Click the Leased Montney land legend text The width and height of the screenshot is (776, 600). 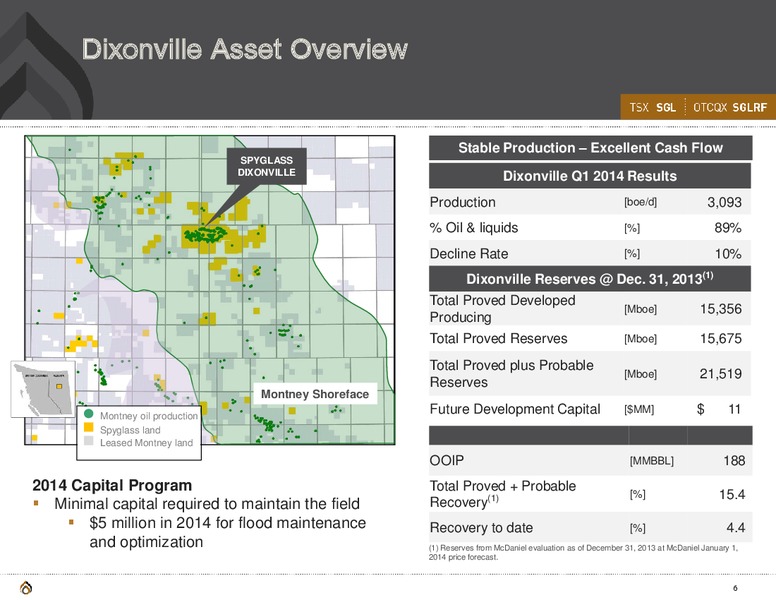(x=146, y=443)
